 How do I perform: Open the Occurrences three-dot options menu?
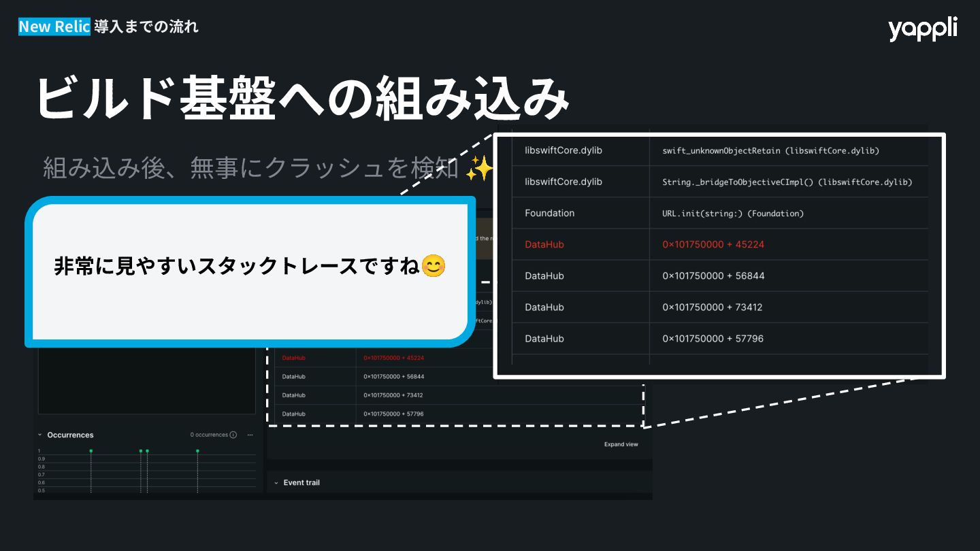click(250, 435)
